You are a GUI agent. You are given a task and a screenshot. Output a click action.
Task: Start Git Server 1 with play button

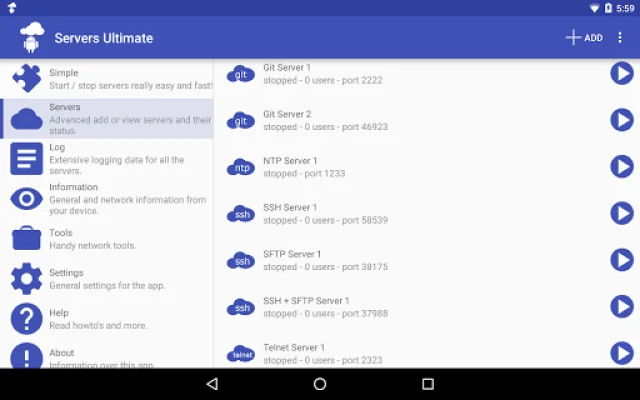point(622,73)
